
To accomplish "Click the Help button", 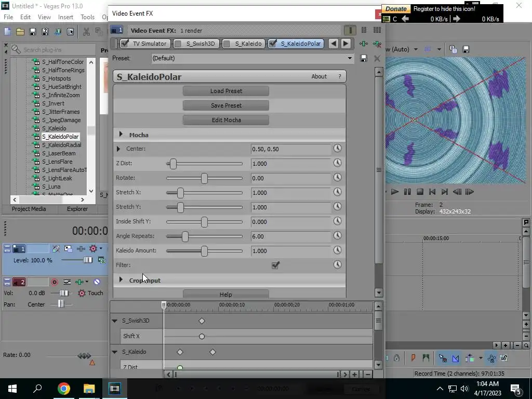I will (226, 294).
